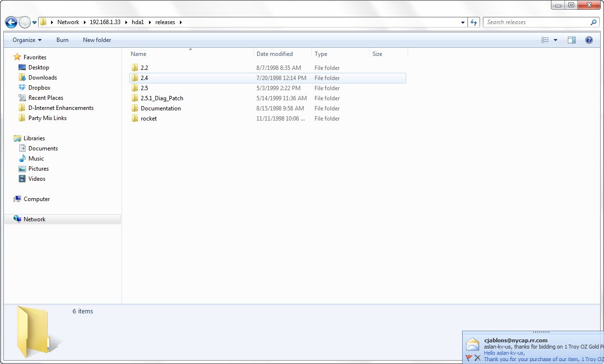Flag the email in the notification popup
The image size is (604, 364).
point(469,358)
